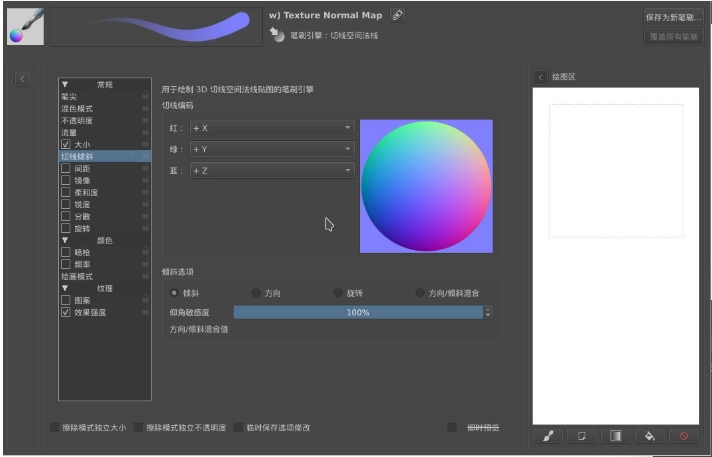
Task: Collapse the 常规 category triangle
Action: (x=65, y=84)
